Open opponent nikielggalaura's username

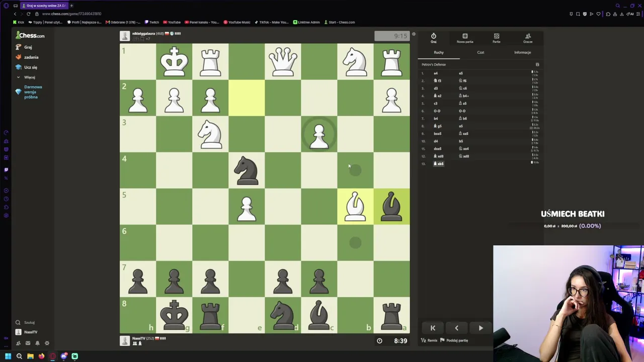click(143, 34)
